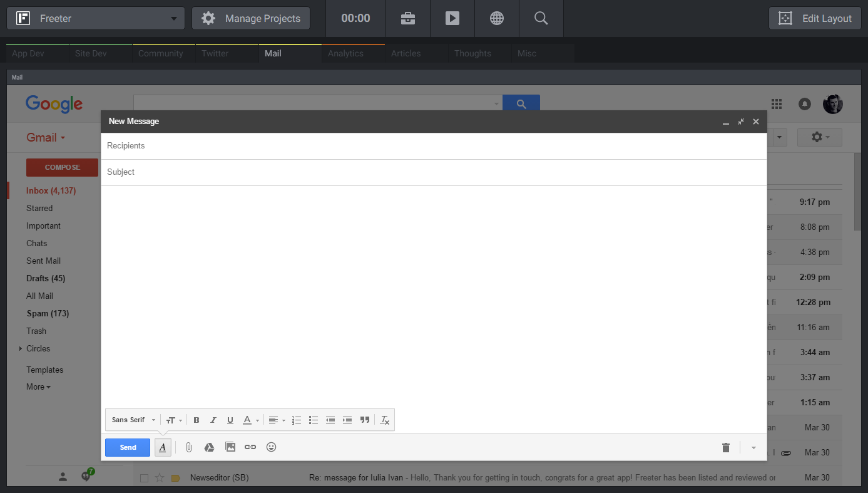The width and height of the screenshot is (868, 493).
Task: Click the Subject field
Action: pos(434,172)
